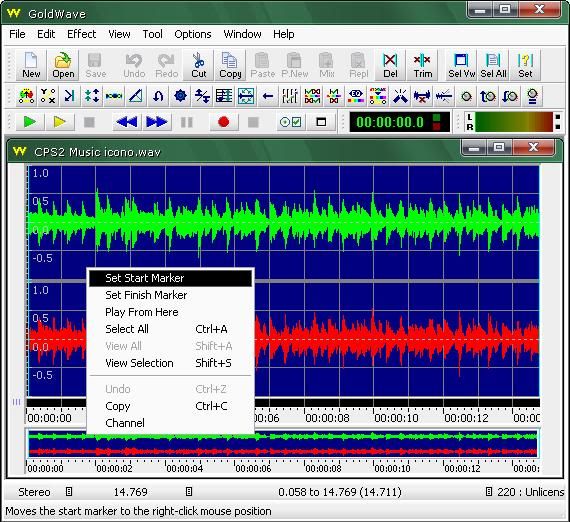Click the Copy button in the main toolbar

(x=230, y=65)
